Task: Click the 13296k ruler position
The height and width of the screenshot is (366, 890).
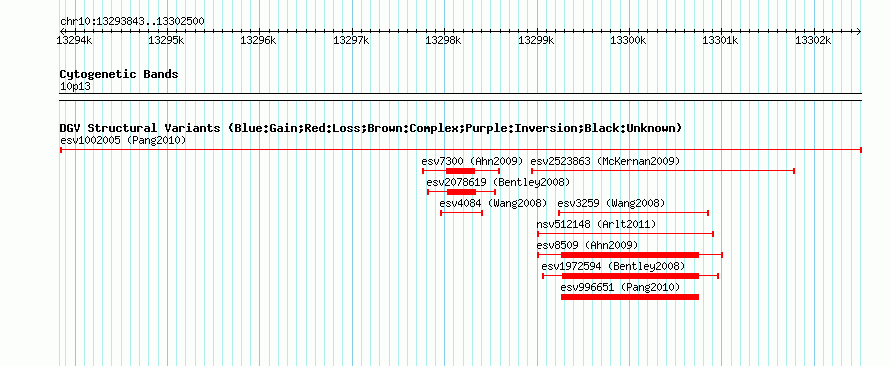Action: [258, 40]
